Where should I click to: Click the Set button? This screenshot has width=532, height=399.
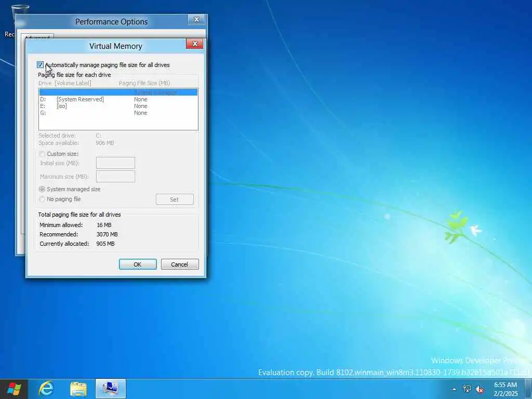[x=175, y=199]
